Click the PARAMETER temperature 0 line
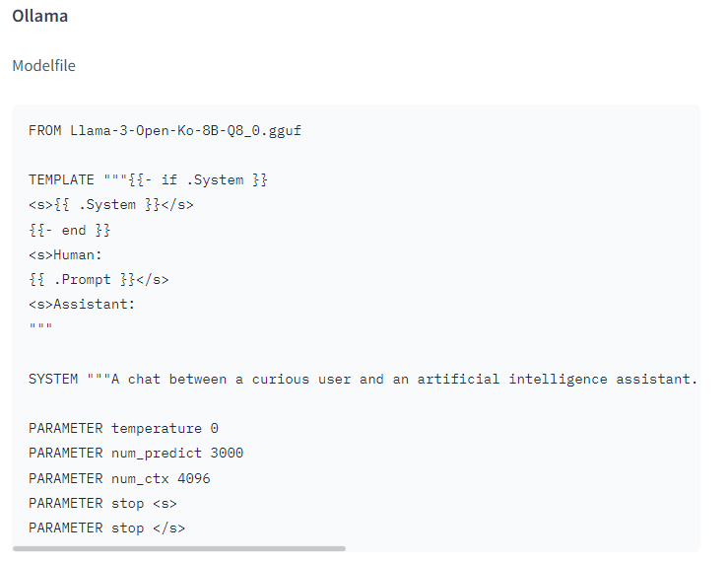The width and height of the screenshot is (728, 563). pyautogui.click(x=123, y=428)
